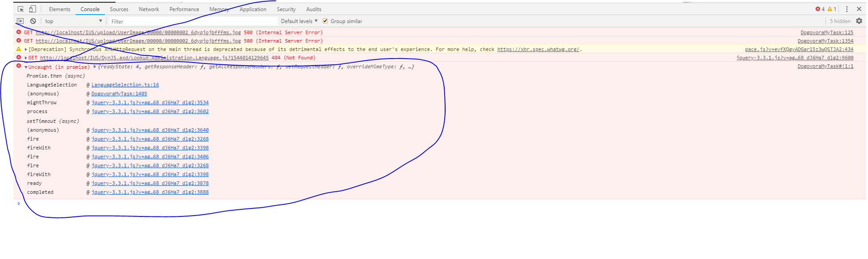868x259 pixels.
Task: Open source link DogovoraMyTask:125
Action: click(x=827, y=32)
